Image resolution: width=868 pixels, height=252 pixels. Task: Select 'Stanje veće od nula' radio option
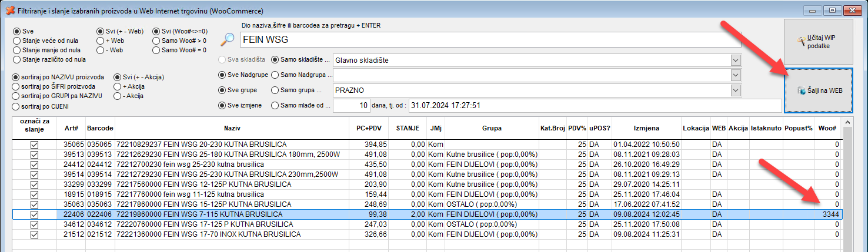click(16, 41)
